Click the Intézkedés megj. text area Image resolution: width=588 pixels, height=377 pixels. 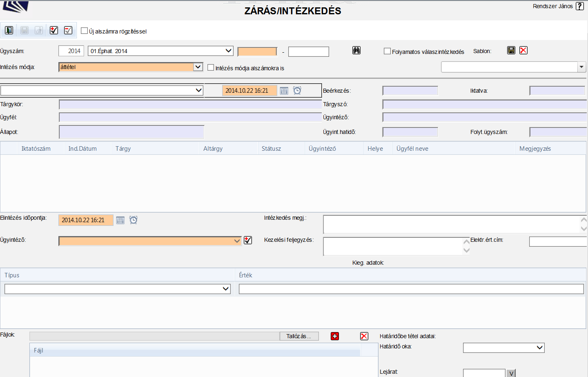click(452, 224)
